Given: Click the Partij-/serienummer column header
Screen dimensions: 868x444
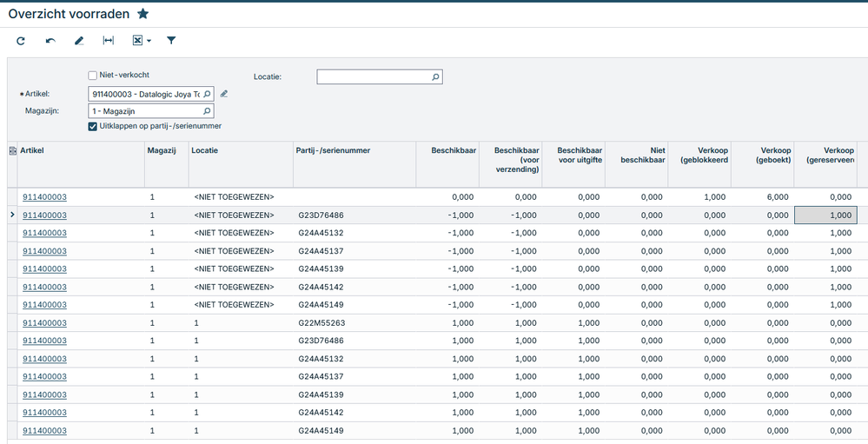Looking at the screenshot, I should (x=354, y=164).
